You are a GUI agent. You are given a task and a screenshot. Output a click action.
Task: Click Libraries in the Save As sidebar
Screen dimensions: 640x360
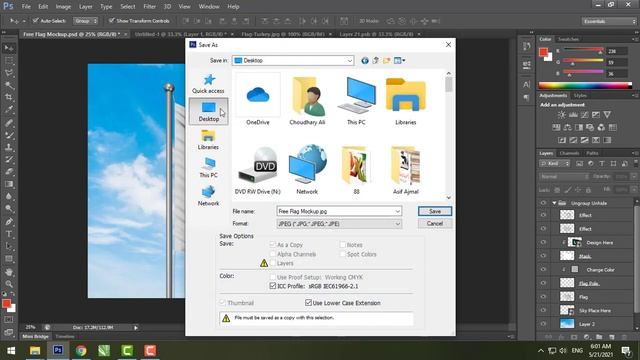tap(208, 140)
